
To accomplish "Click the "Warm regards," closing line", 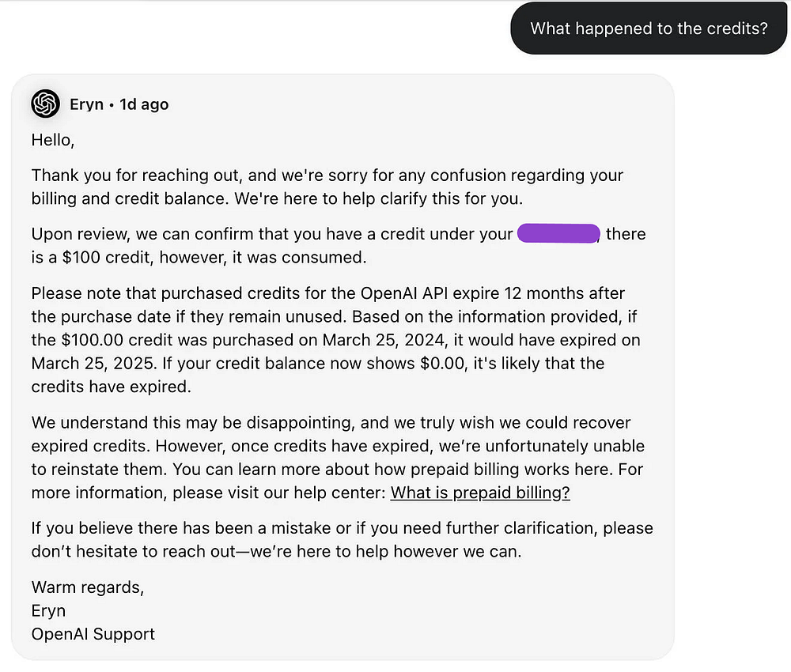I will [87, 587].
